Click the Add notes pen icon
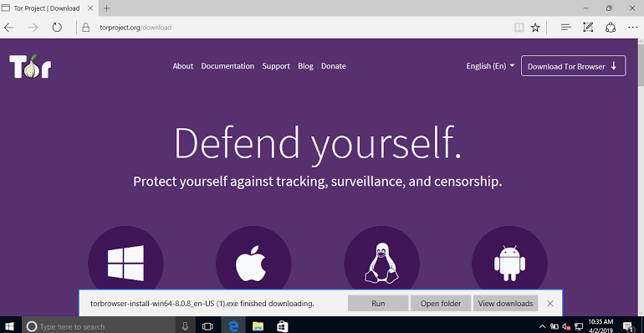This screenshot has height=333, width=644. pos(588,28)
